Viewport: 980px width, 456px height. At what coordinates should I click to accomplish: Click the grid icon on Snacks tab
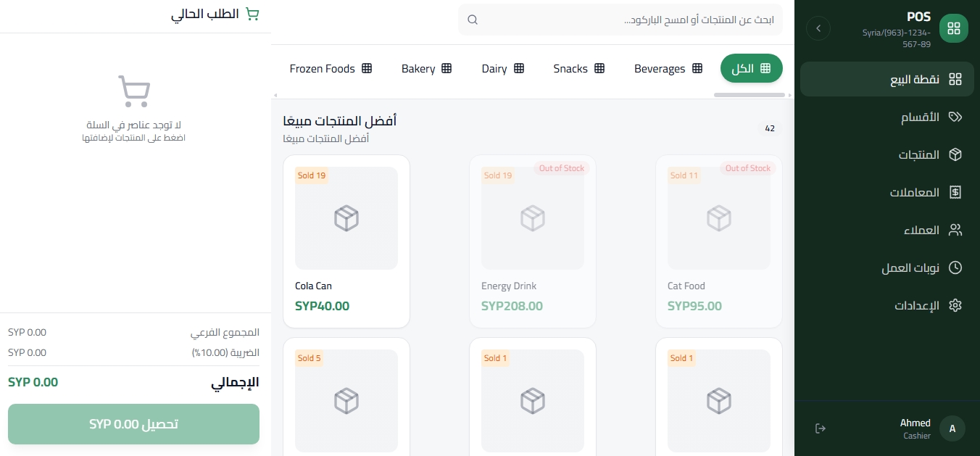[x=599, y=68]
